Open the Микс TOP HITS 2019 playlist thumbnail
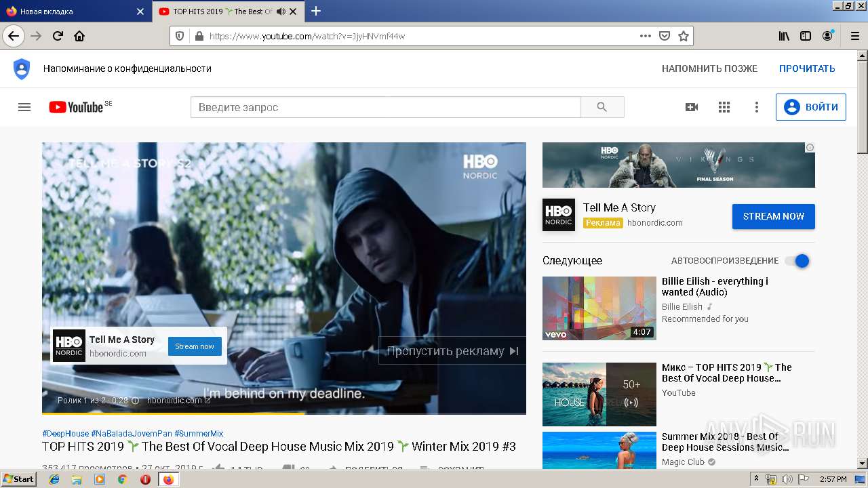 (599, 394)
